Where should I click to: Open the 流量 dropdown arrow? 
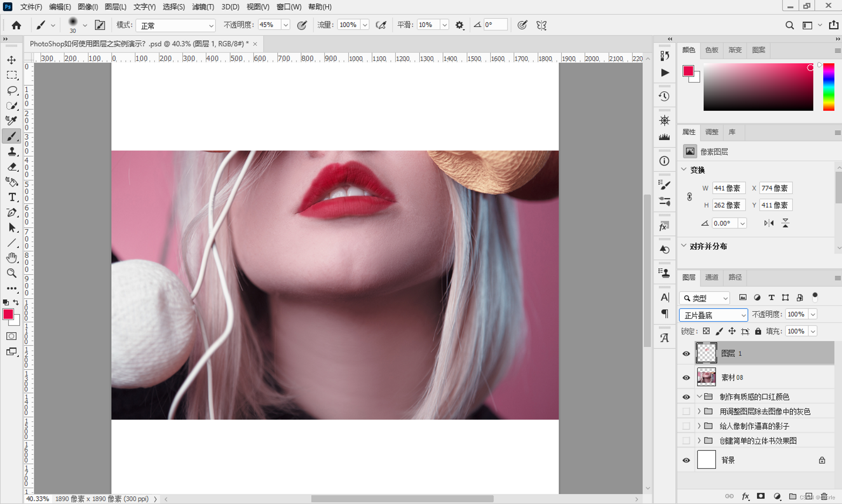pyautogui.click(x=364, y=25)
